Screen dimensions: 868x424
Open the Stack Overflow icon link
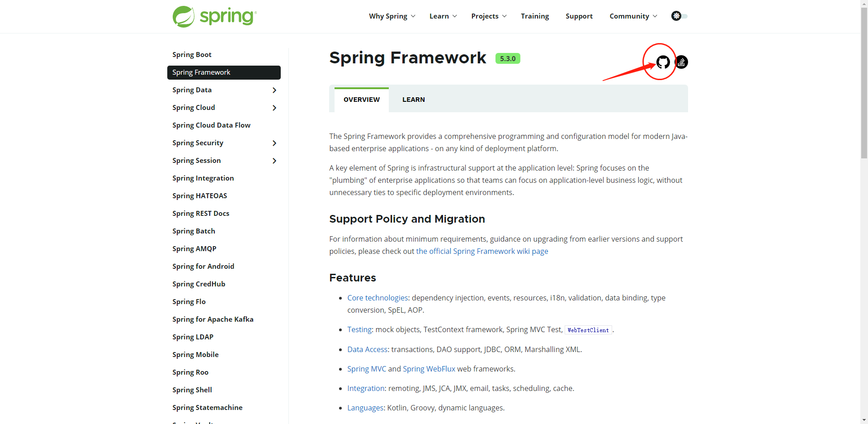[682, 62]
